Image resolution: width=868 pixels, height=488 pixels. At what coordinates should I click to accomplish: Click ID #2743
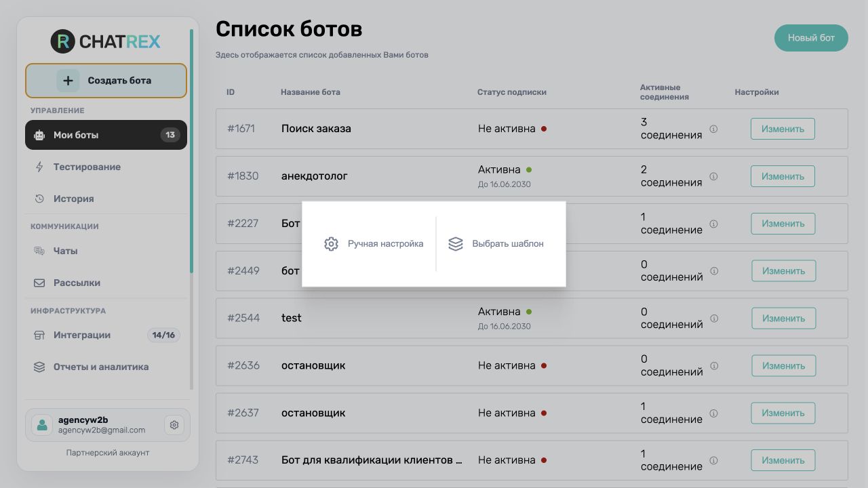243,460
